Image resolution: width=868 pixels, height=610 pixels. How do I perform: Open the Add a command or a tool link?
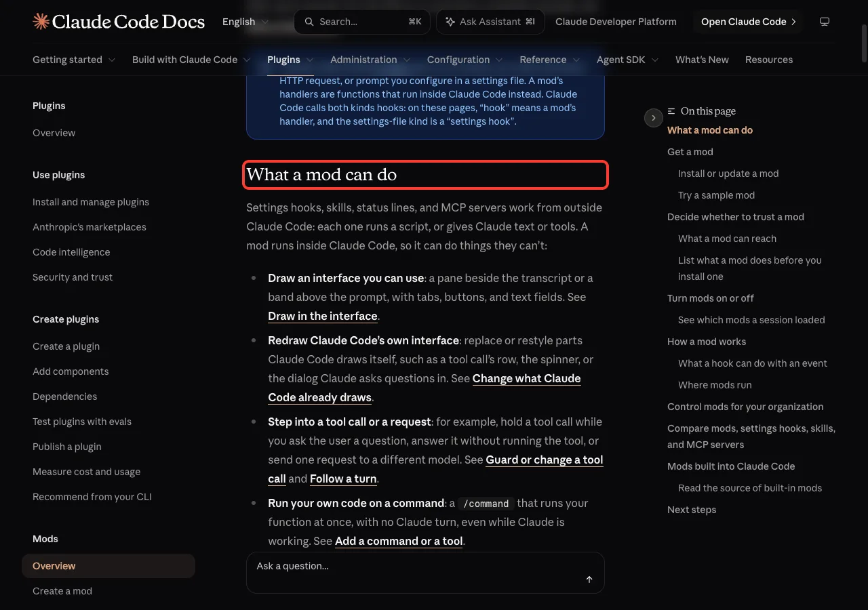point(399,541)
